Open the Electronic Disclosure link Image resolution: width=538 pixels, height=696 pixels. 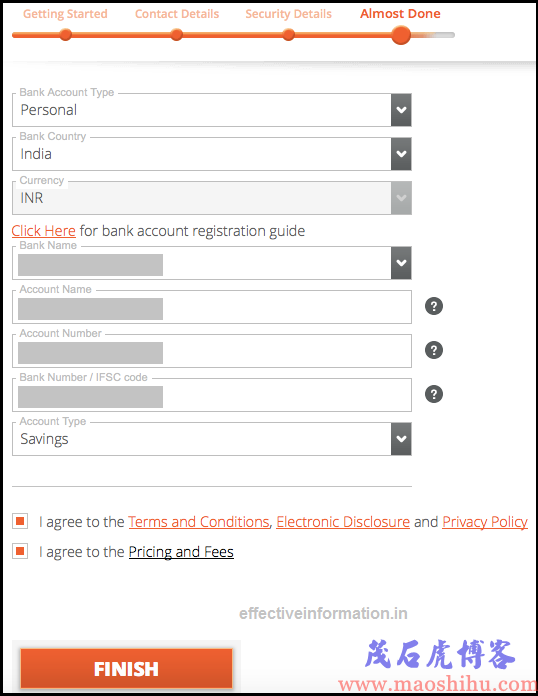point(343,522)
